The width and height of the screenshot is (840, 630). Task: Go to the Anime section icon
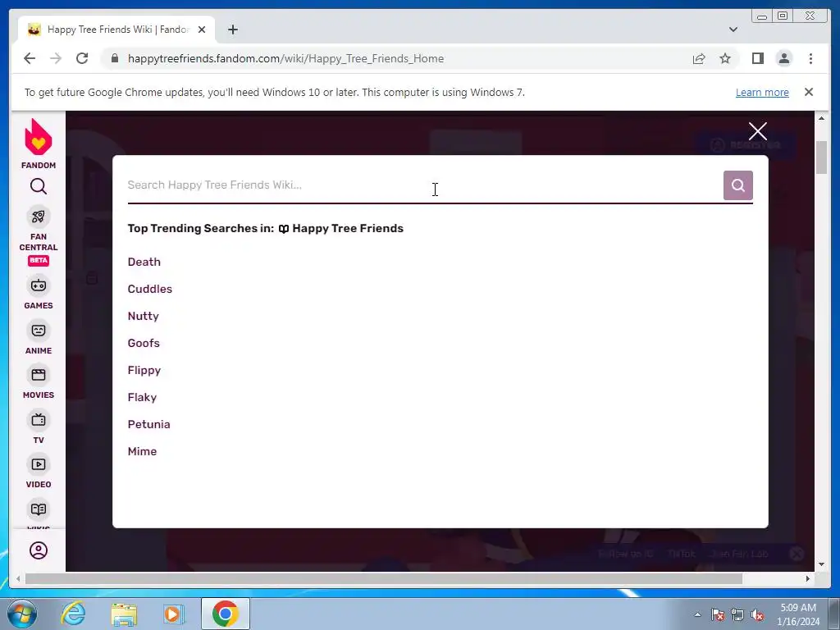pos(38,331)
